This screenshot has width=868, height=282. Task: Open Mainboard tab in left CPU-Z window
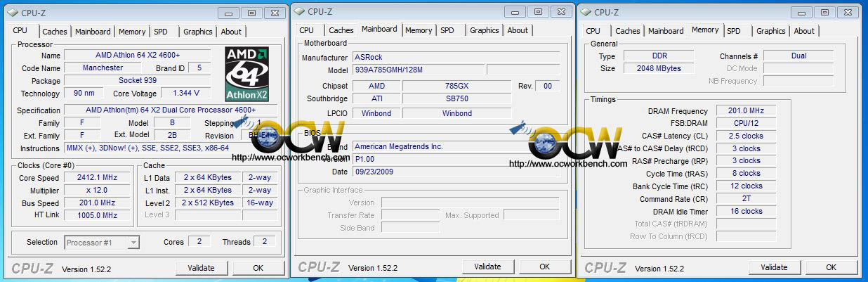pyautogui.click(x=93, y=32)
